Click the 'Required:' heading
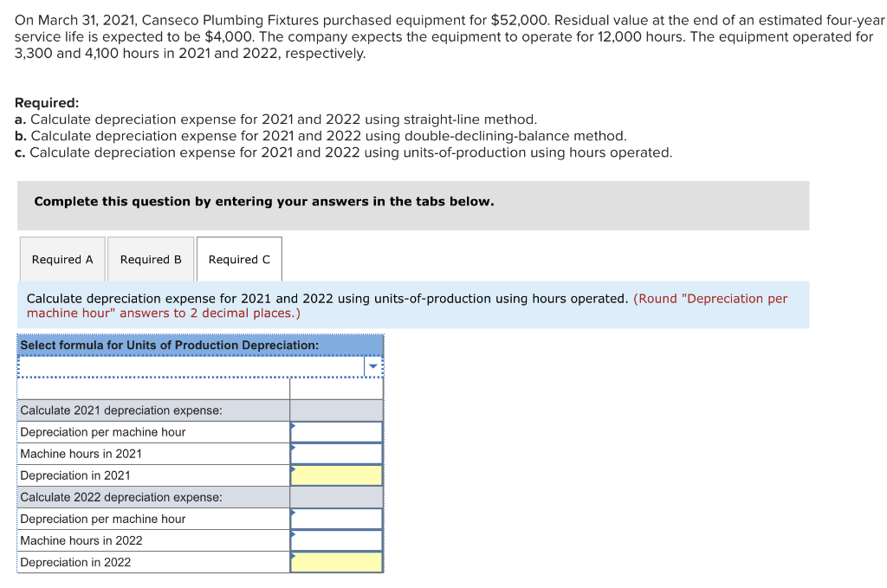Viewport: 887px width, 588px height. [47, 103]
